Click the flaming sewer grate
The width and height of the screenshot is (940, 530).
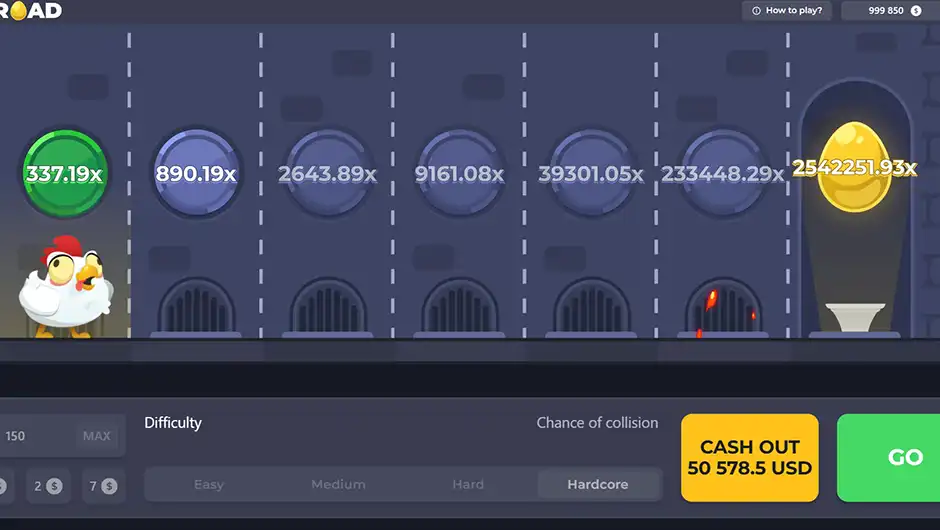tap(723, 307)
